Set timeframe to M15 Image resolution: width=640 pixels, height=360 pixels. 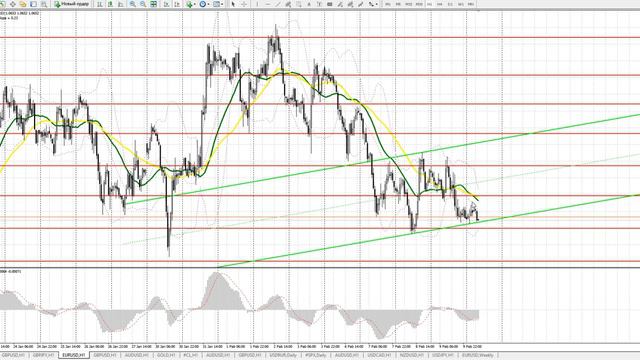[x=409, y=4]
